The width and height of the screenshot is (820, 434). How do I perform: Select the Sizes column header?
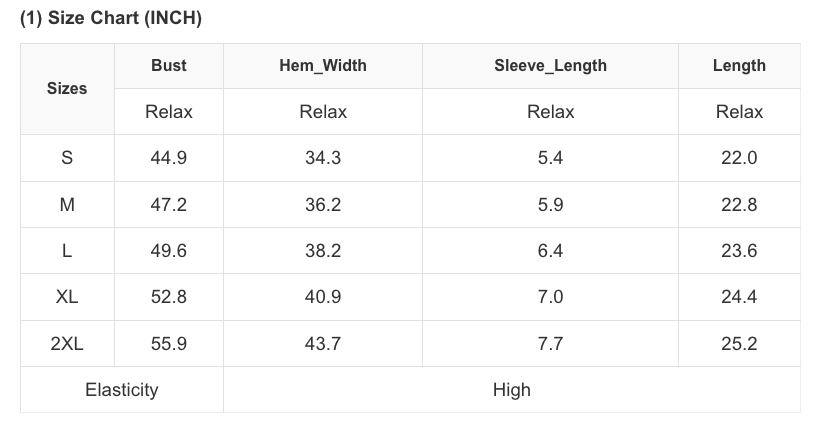tap(67, 88)
